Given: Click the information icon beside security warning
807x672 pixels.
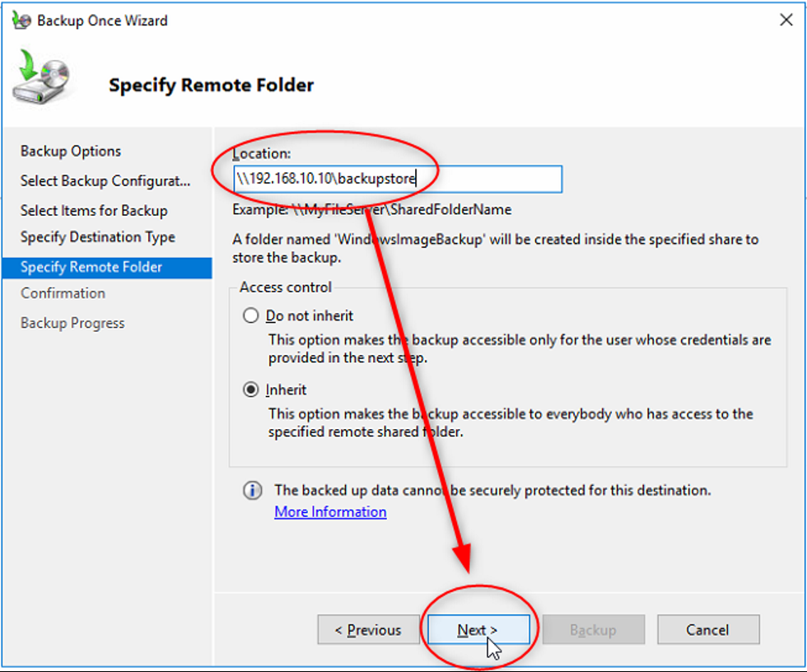Looking at the screenshot, I should click(252, 491).
